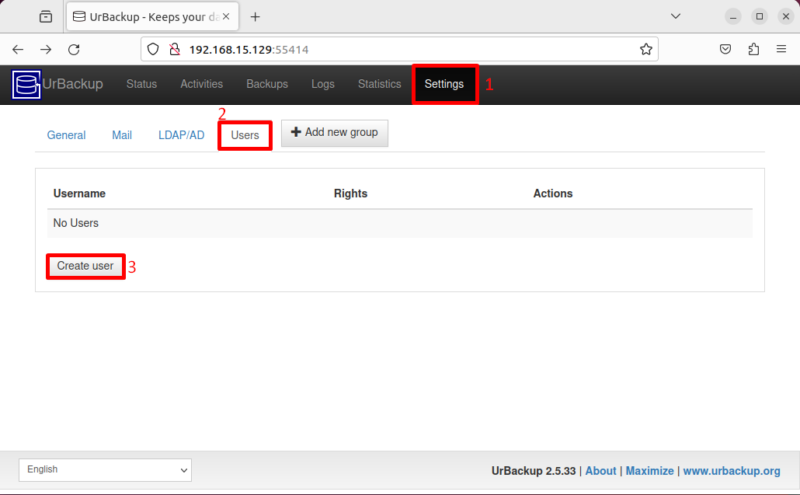
Task: Open the Status page
Action: (x=141, y=84)
